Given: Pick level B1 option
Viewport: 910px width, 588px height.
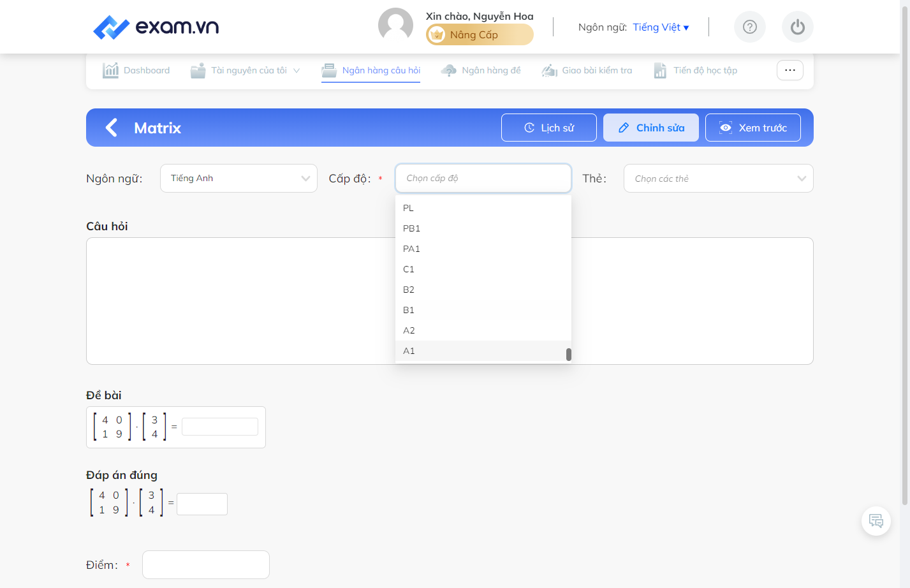Looking at the screenshot, I should pyautogui.click(x=483, y=310).
